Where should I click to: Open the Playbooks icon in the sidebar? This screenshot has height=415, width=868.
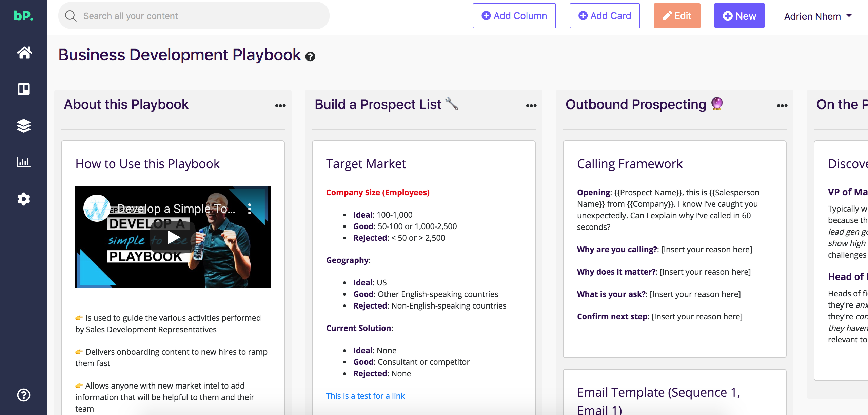[24, 89]
